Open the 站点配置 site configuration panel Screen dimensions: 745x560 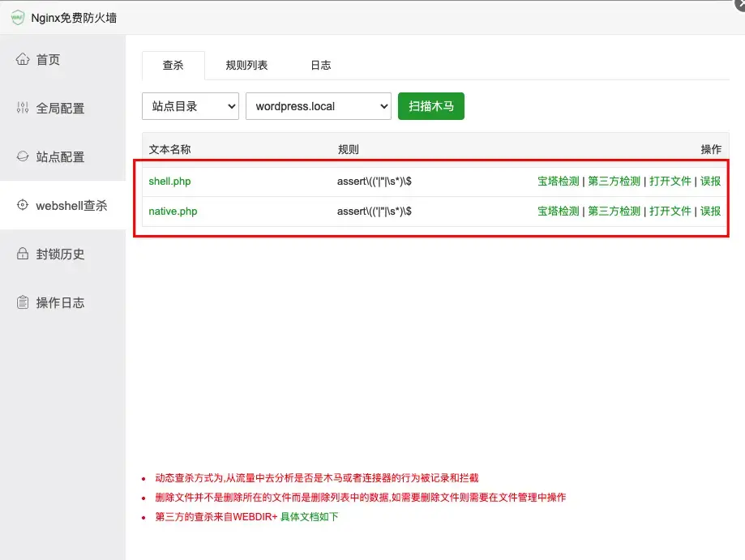(61, 156)
